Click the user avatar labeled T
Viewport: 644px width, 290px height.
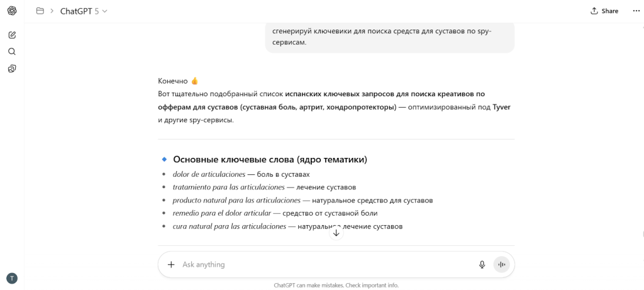[x=11, y=278]
